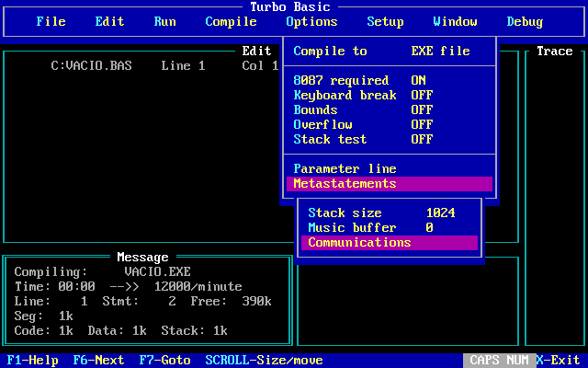Click the Stmt: 2 text in Message window
588x368 pixels.
139,301
